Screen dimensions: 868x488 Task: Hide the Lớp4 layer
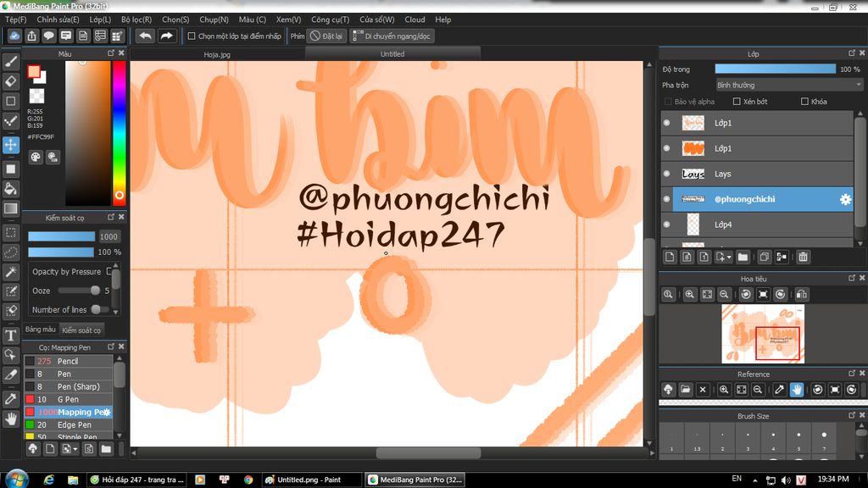(x=666, y=225)
